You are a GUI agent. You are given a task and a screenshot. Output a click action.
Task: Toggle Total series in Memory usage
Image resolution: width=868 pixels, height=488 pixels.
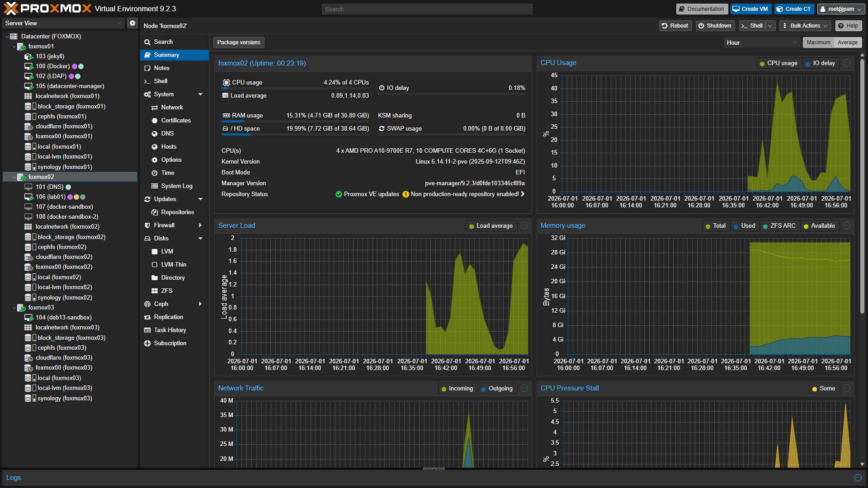click(716, 226)
